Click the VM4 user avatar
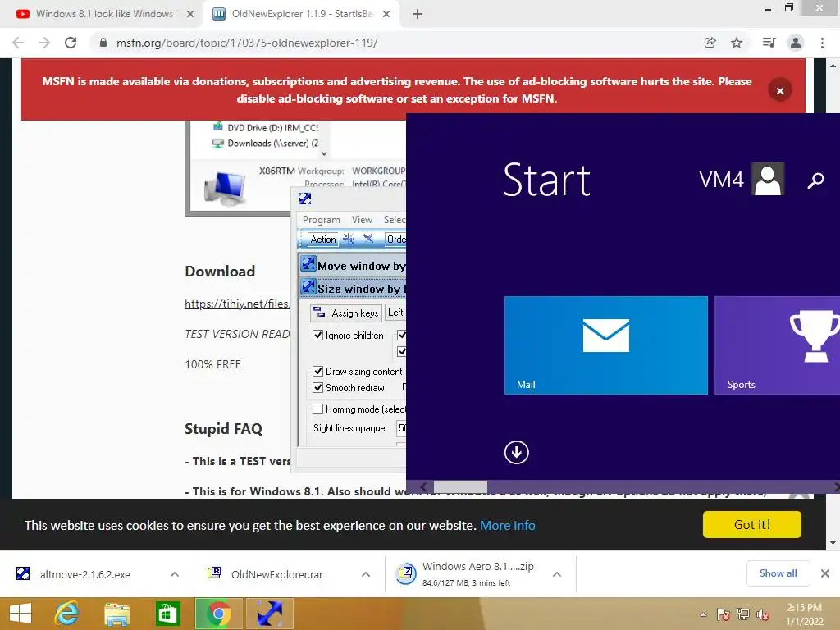 click(768, 179)
